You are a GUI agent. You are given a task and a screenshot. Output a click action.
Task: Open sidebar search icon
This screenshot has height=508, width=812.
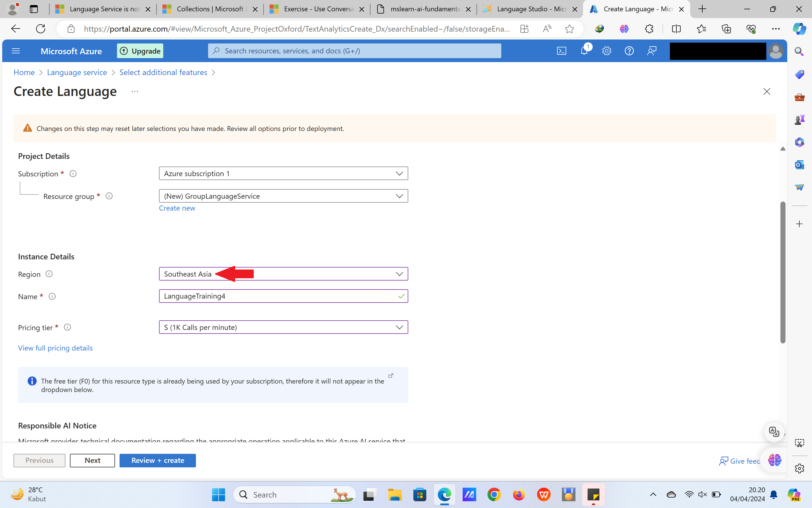pyautogui.click(x=799, y=51)
